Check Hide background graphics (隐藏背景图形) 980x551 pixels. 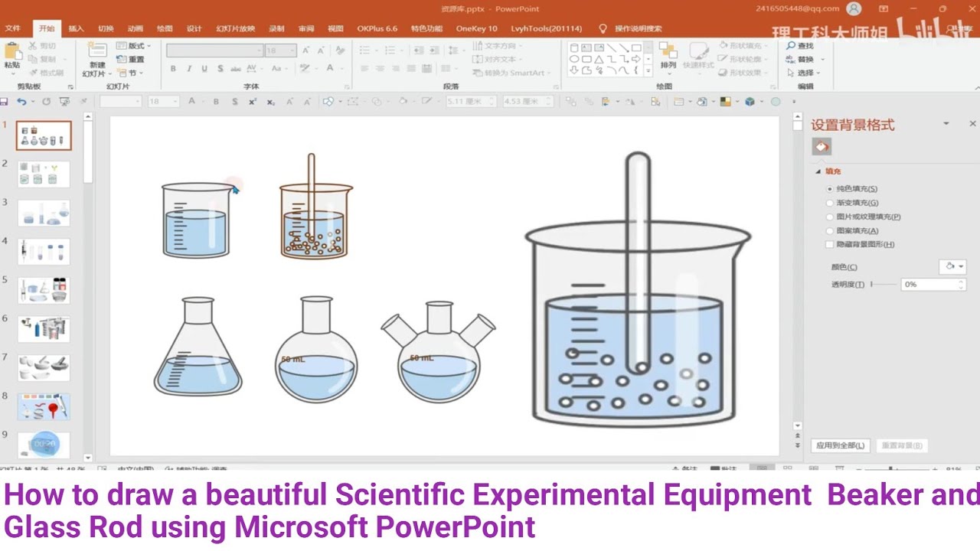(829, 244)
